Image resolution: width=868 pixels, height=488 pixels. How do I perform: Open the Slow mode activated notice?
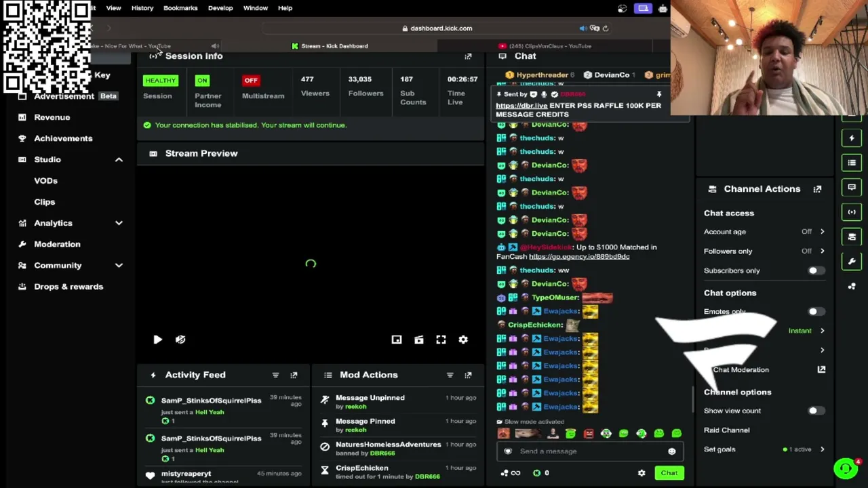(x=530, y=422)
